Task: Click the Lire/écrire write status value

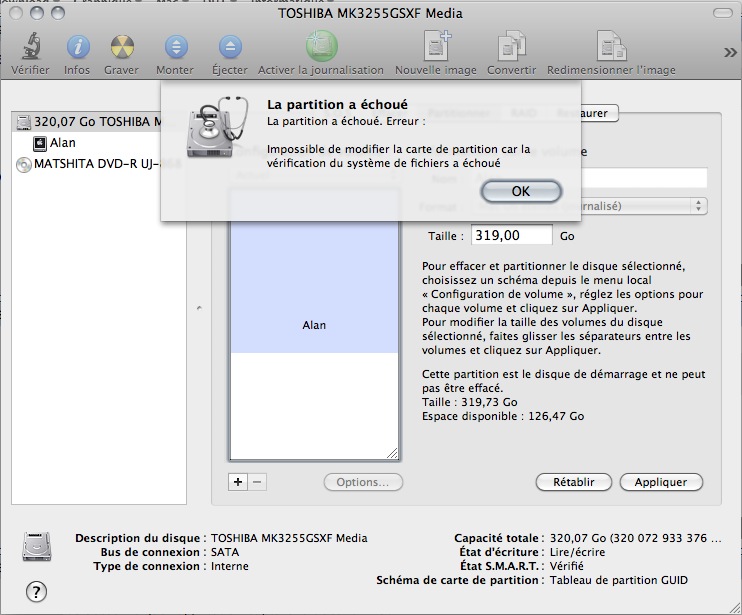Action: [578, 552]
